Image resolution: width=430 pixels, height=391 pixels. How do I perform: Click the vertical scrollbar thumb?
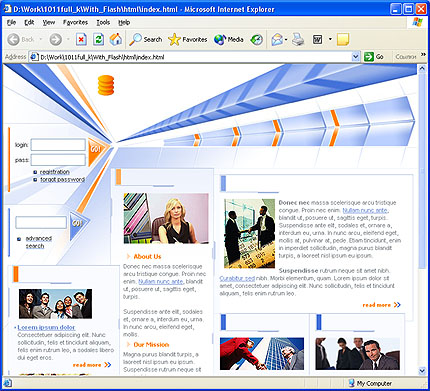[422, 171]
